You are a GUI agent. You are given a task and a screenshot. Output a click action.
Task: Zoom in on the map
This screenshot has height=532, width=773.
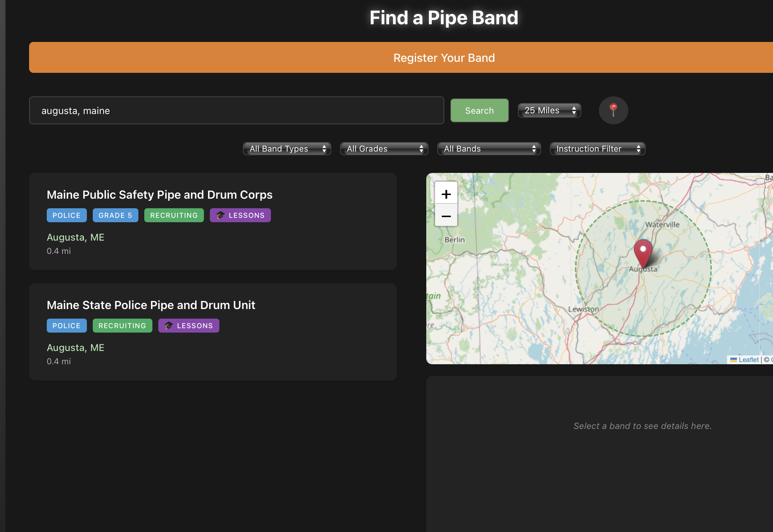click(446, 194)
